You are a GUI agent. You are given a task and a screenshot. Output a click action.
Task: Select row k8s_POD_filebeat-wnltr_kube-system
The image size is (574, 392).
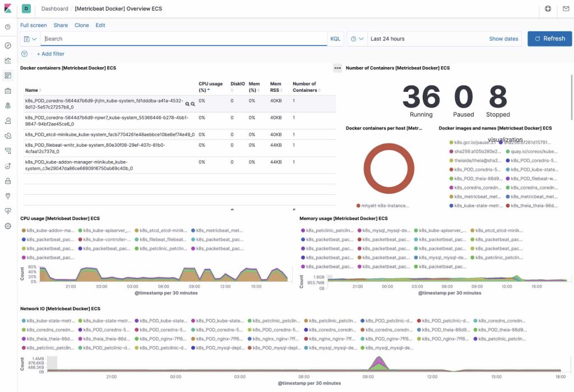coord(180,148)
